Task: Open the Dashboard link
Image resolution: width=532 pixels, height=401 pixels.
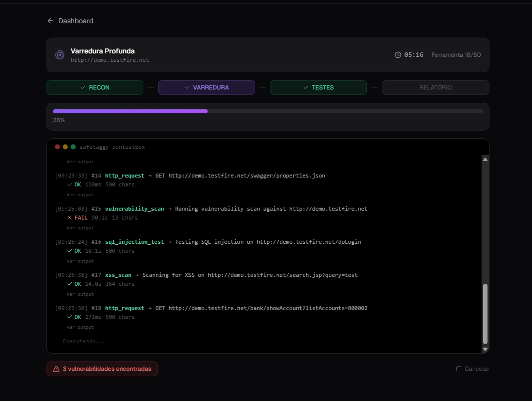Action: coord(76,21)
